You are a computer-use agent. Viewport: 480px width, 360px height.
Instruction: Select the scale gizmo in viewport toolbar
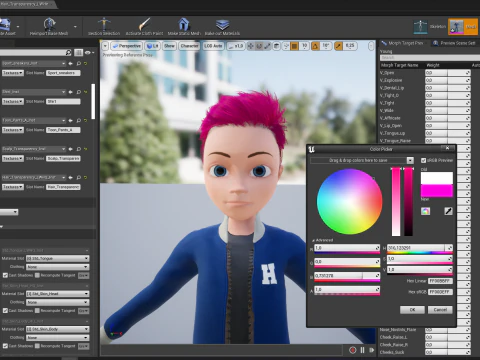point(267,46)
